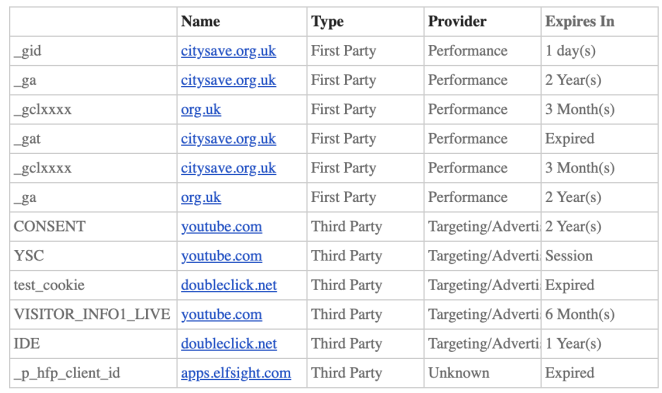The width and height of the screenshot is (662, 393).
Task: Click org.uk link beside 2 Year(s) _ga row
Action: (x=201, y=198)
